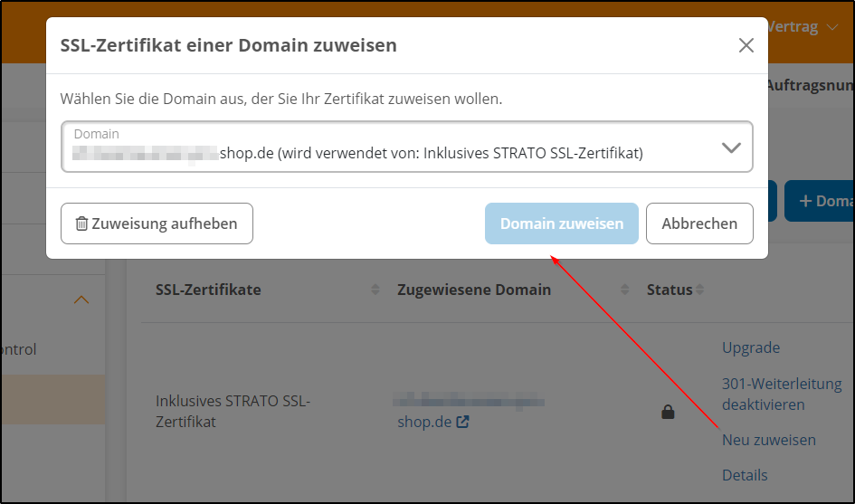855x504 pixels.
Task: Click the Abbrechen button
Action: pos(699,223)
